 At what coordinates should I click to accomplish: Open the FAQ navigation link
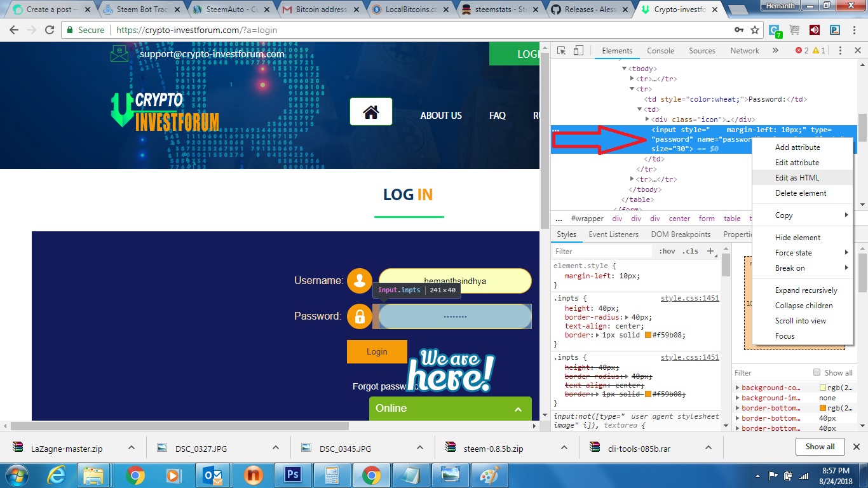[x=498, y=116]
